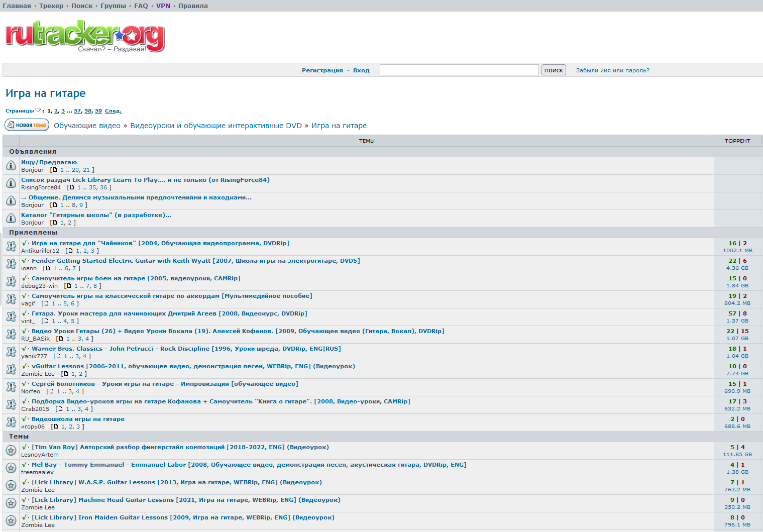Click the Игра на гитаре page heading
The height and width of the screenshot is (532, 763).
46,93
